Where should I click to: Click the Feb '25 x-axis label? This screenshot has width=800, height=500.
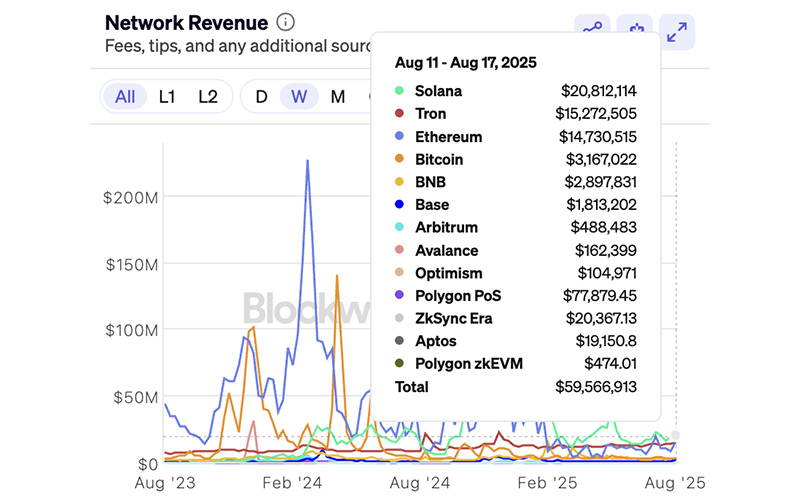(x=547, y=483)
